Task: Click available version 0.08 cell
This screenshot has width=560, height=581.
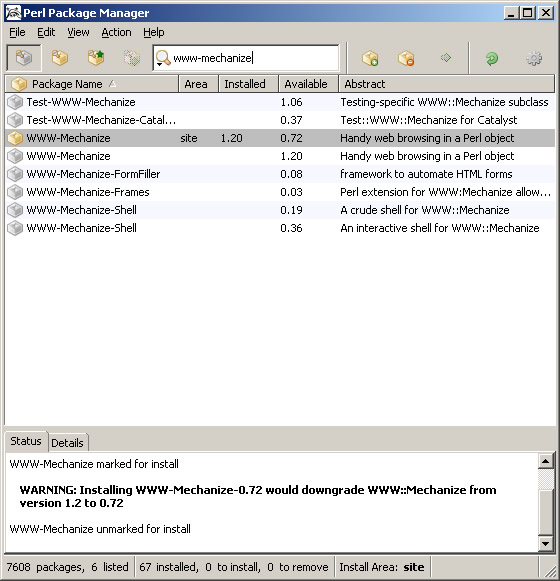Action: point(291,174)
